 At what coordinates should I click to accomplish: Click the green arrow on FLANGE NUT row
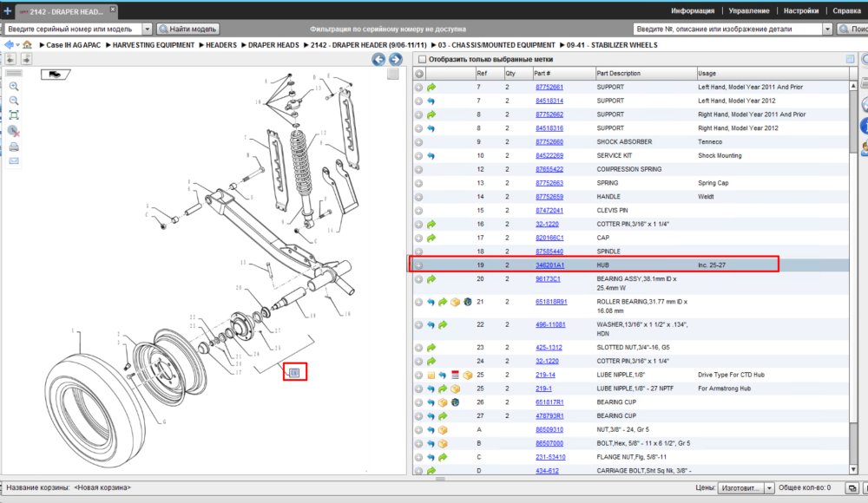click(443, 457)
